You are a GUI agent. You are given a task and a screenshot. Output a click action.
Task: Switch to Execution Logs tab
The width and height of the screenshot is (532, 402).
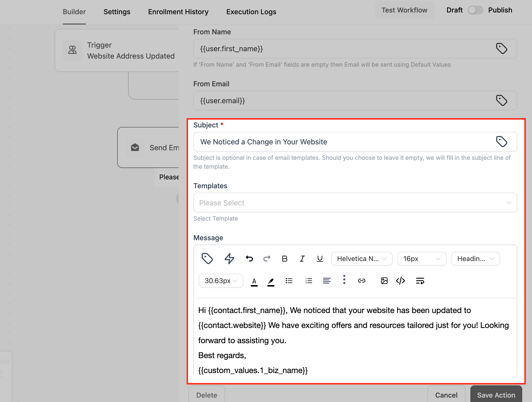point(251,12)
